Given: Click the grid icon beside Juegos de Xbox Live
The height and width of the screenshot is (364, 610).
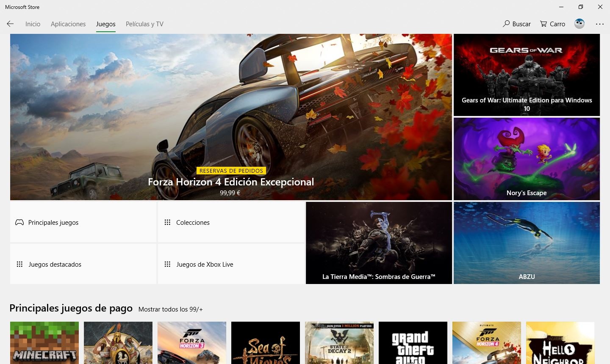Looking at the screenshot, I should click(167, 264).
